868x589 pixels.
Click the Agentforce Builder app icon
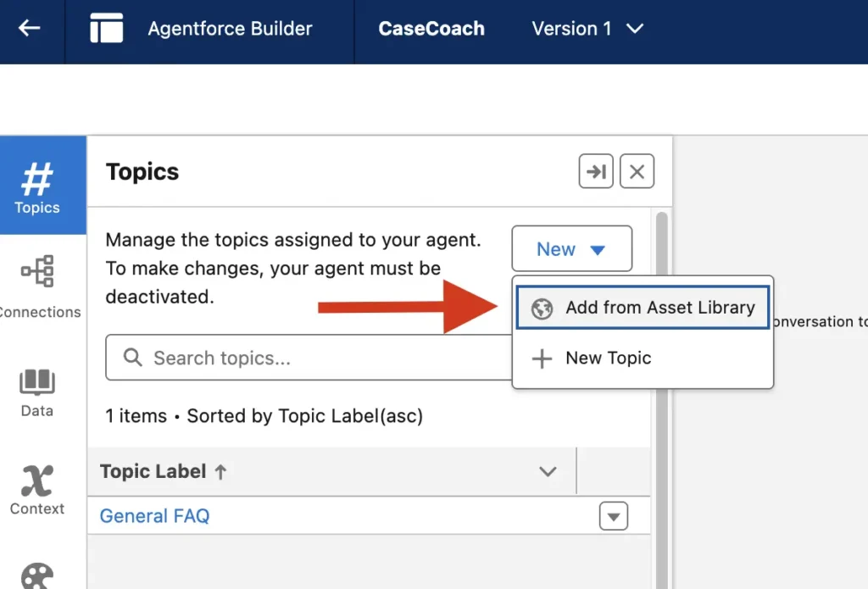click(107, 29)
